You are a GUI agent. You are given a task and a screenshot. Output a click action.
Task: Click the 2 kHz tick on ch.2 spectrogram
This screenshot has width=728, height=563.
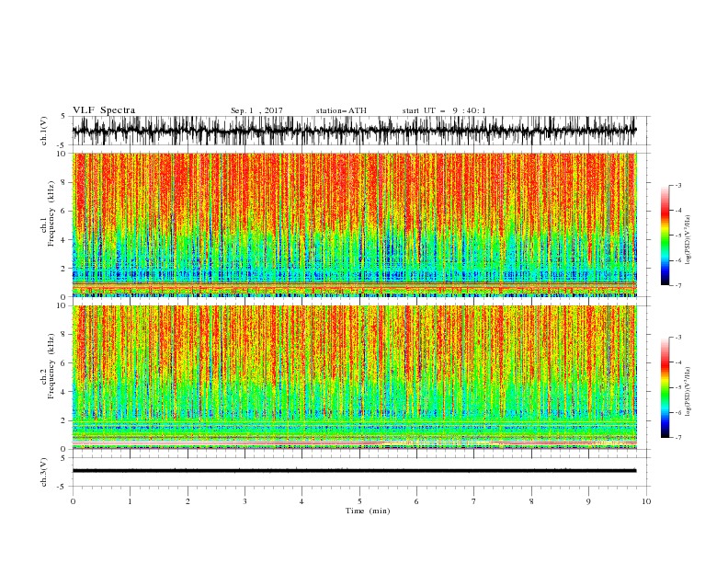(64, 420)
